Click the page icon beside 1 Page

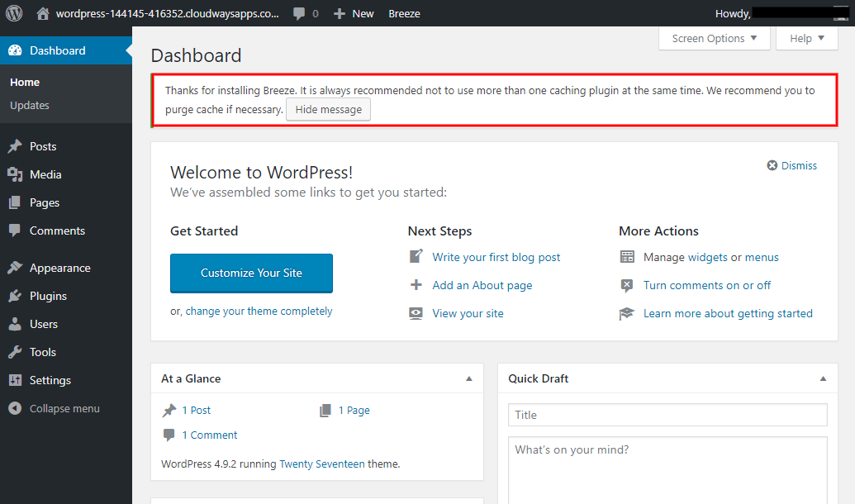[325, 410]
